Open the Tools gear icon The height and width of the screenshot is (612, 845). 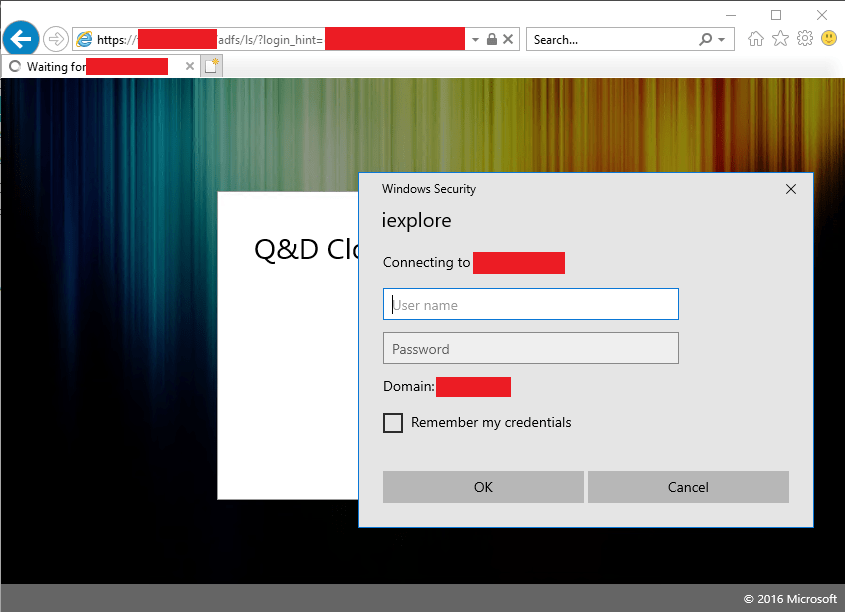click(x=804, y=39)
